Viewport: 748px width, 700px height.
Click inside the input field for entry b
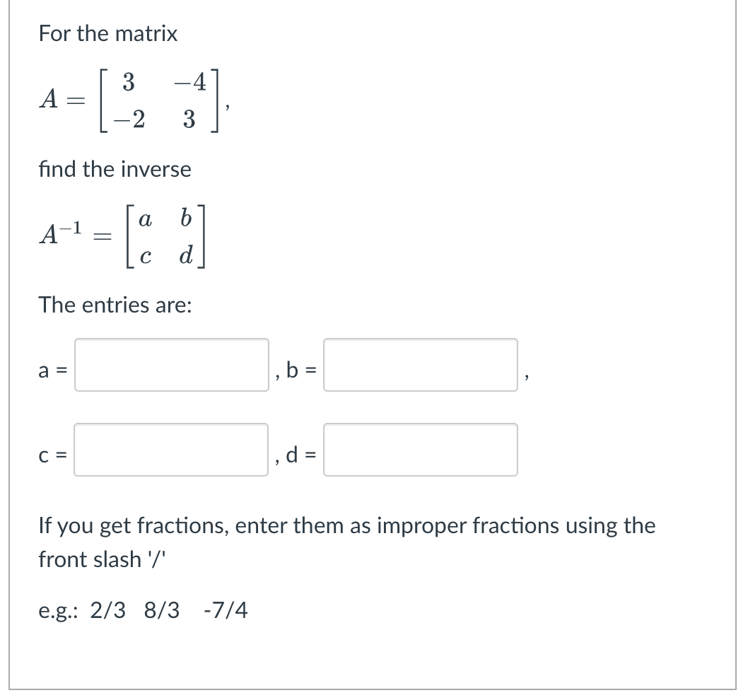point(420,366)
